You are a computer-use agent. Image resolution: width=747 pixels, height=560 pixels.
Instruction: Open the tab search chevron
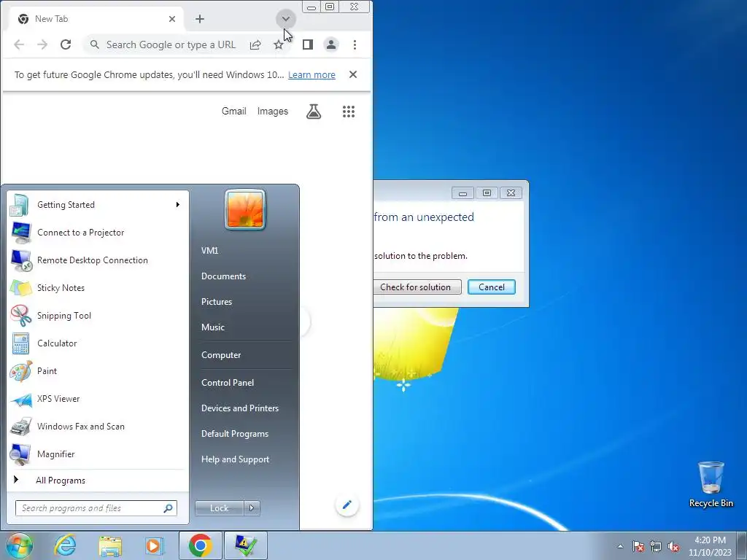(x=286, y=19)
